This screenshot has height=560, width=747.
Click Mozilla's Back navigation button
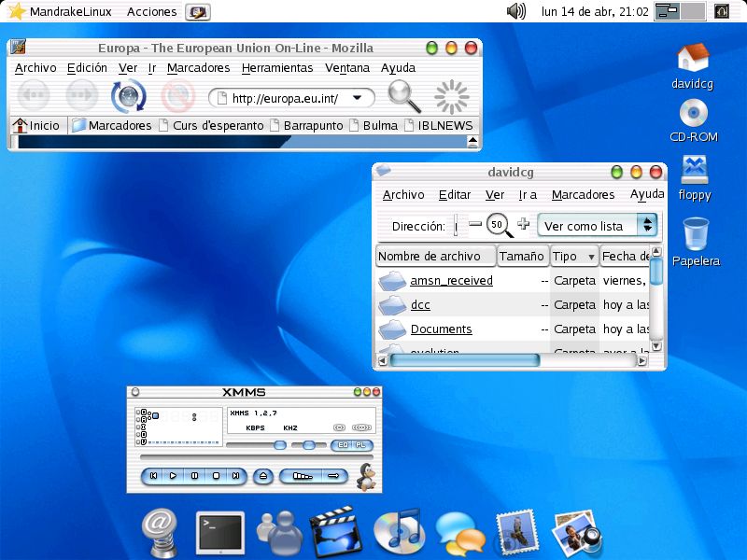coord(34,95)
